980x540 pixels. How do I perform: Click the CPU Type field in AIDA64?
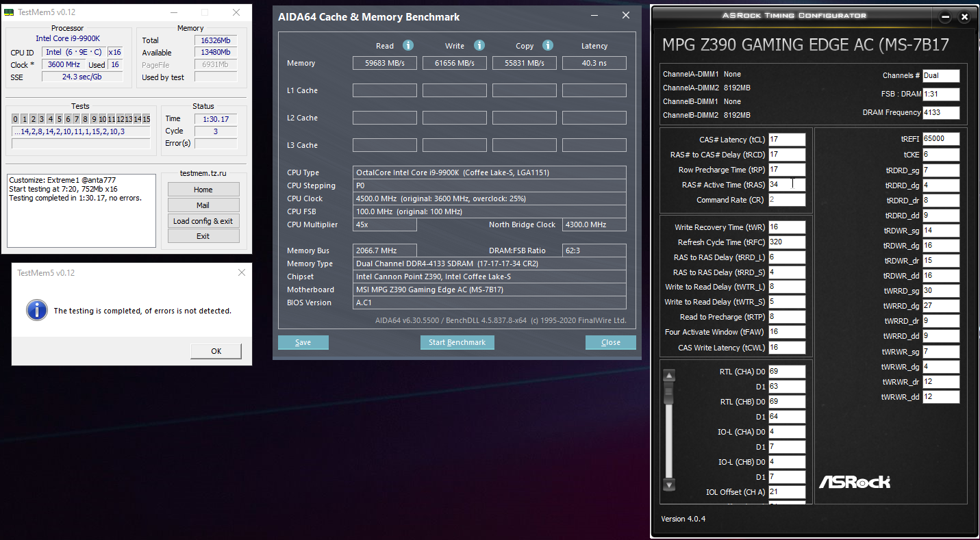click(x=490, y=172)
